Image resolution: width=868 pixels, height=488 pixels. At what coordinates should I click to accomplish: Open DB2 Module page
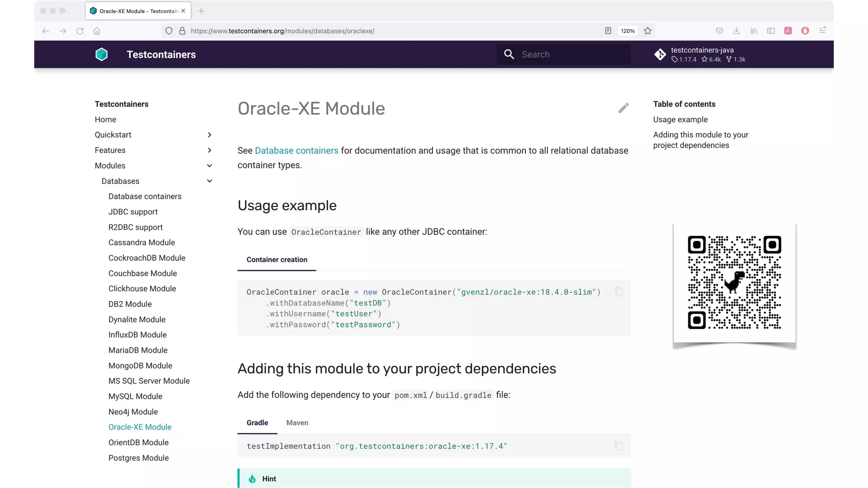click(130, 304)
